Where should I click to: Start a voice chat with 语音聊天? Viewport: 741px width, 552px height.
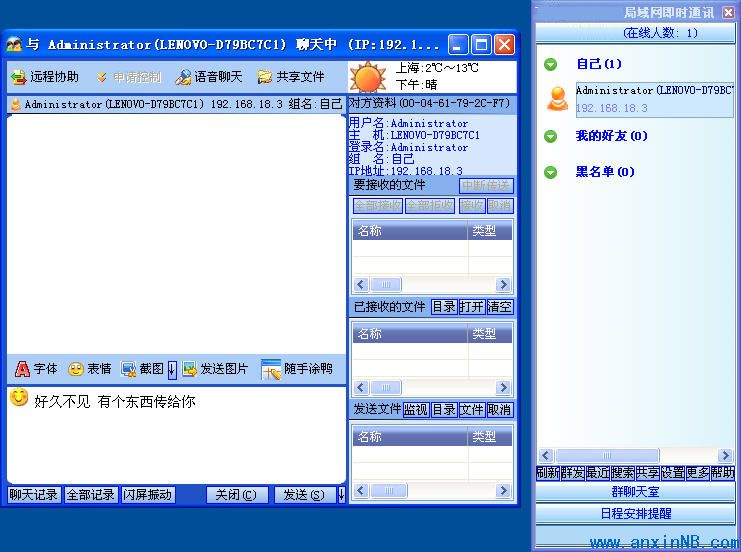coord(183,77)
